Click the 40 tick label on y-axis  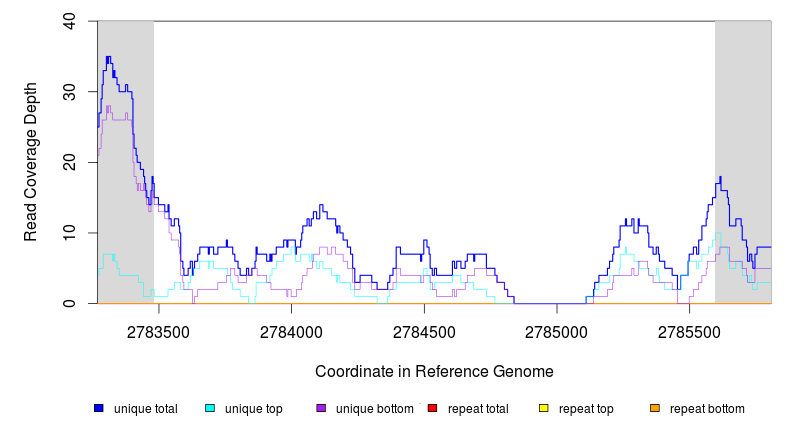67,20
